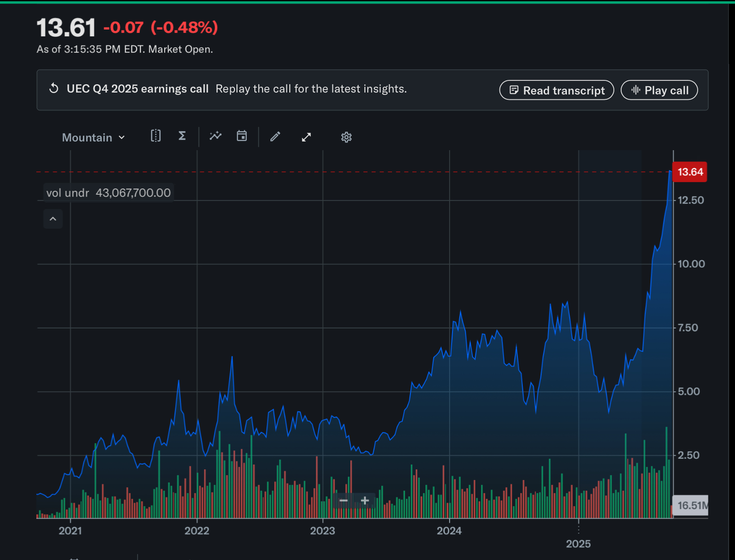Click the 2022 axis label

coord(197,530)
